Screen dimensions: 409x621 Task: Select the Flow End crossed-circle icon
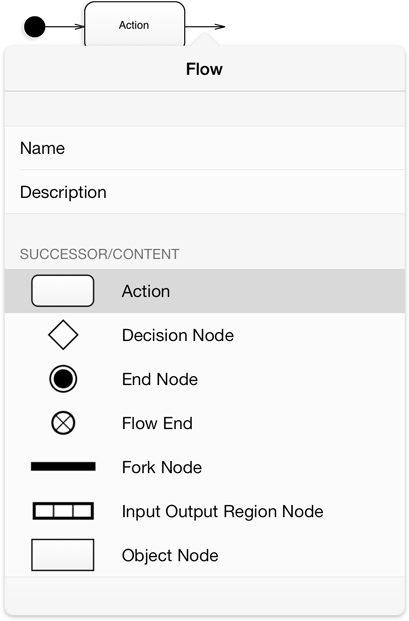pyautogui.click(x=63, y=423)
